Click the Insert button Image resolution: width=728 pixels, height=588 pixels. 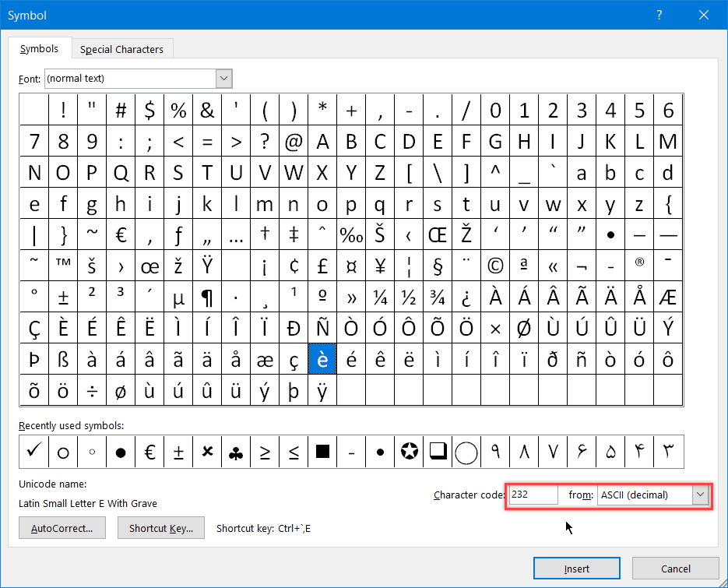click(577, 569)
